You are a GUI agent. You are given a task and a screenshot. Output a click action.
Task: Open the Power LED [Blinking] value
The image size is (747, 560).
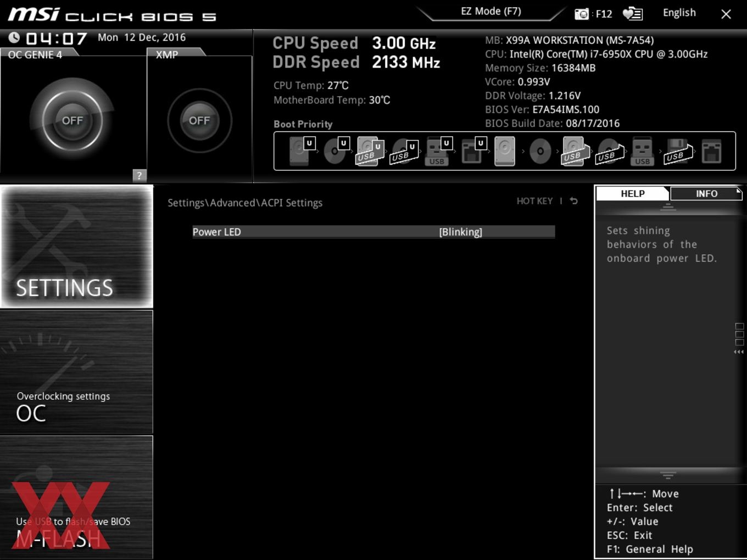coord(460,232)
